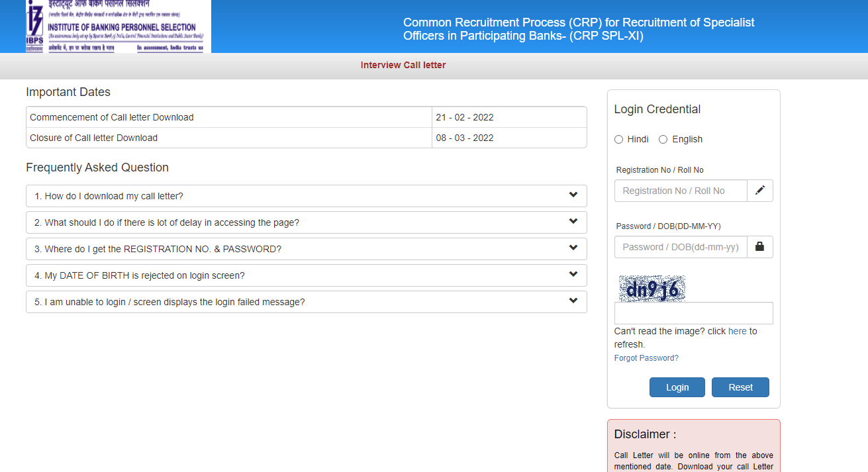Expand chevron for REGISTRATION NO. & PASSWORD question
Image resolution: width=868 pixels, height=472 pixels.
[573, 248]
